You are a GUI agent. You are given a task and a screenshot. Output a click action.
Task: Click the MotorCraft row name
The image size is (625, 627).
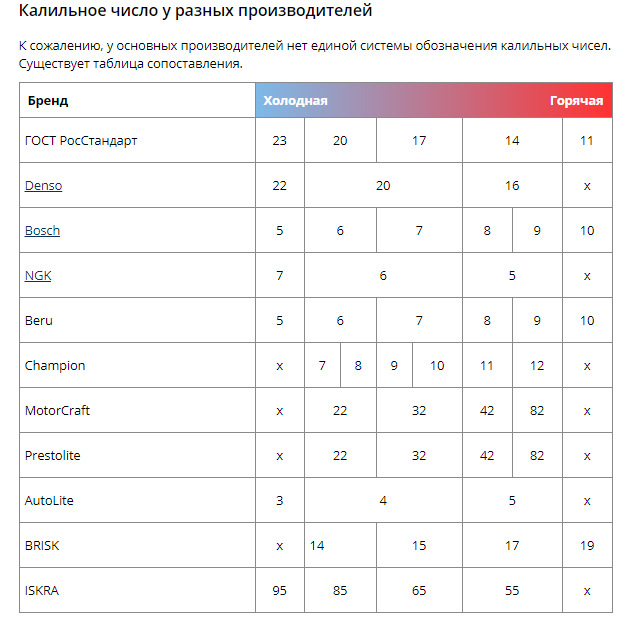(x=57, y=411)
